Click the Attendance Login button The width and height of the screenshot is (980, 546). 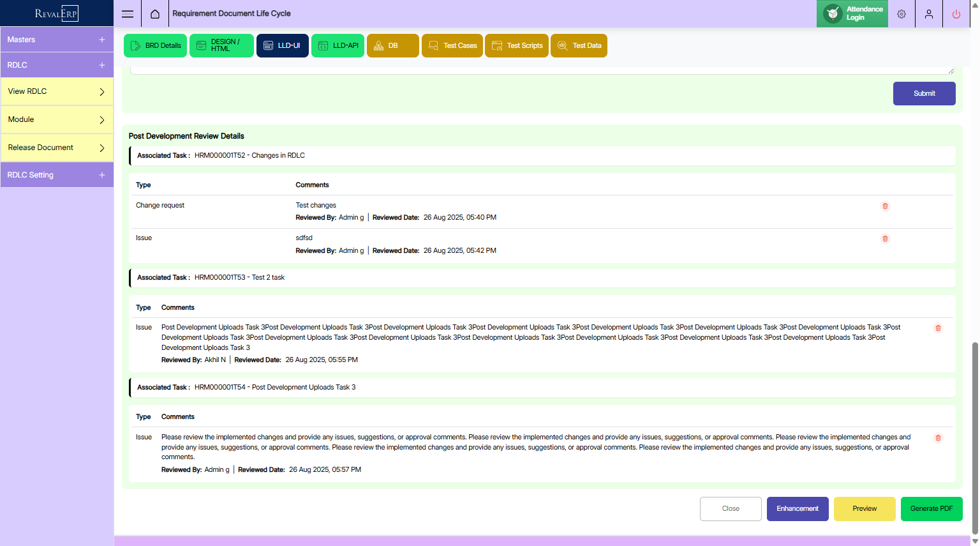coord(852,13)
